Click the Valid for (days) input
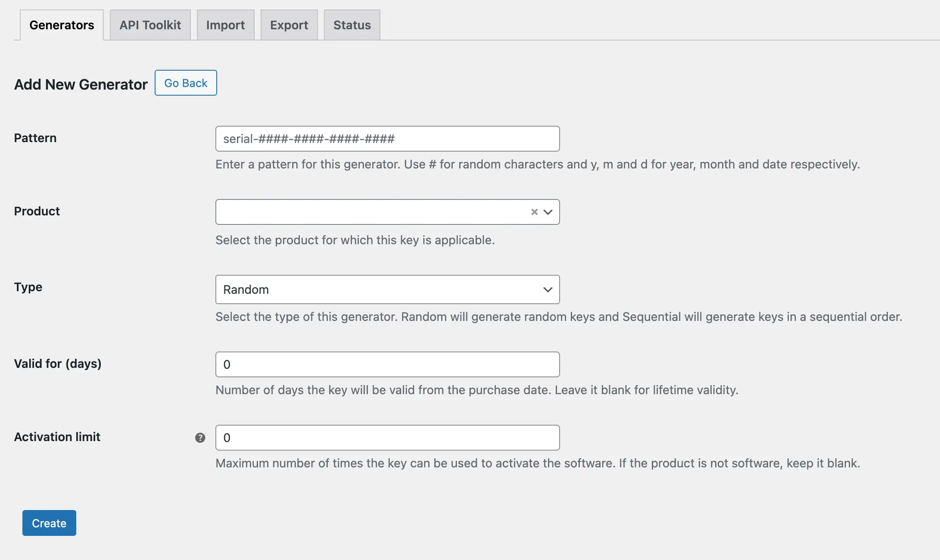The height and width of the screenshot is (560, 940). pos(387,364)
